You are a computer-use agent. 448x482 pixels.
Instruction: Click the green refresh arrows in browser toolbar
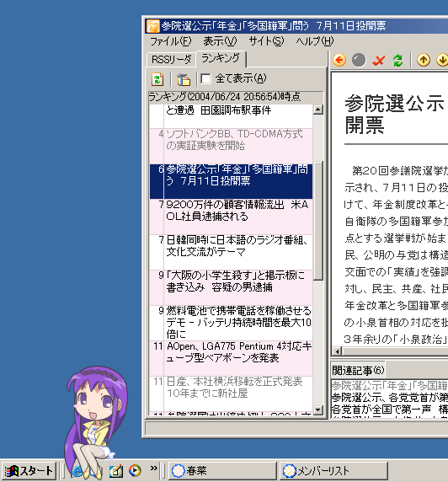pos(398,61)
